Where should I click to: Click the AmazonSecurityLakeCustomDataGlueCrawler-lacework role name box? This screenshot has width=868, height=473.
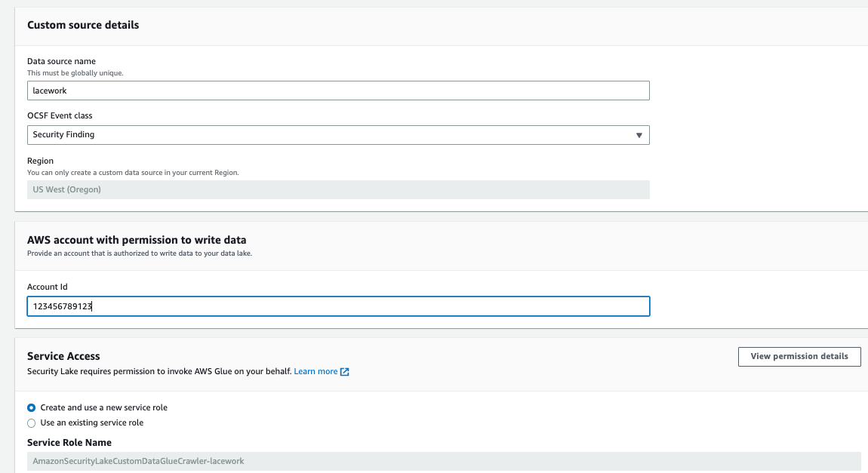coord(338,460)
